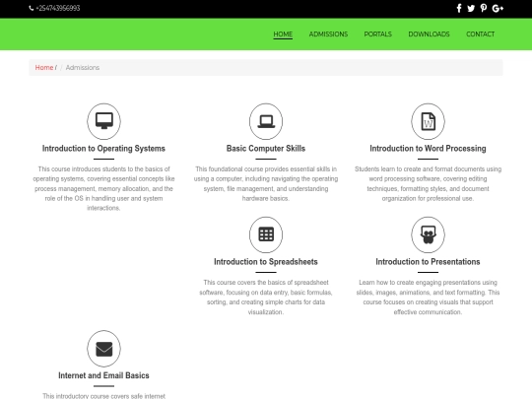Go to the HOME menu item
Image resolution: width=532 pixels, height=399 pixels.
(x=283, y=34)
